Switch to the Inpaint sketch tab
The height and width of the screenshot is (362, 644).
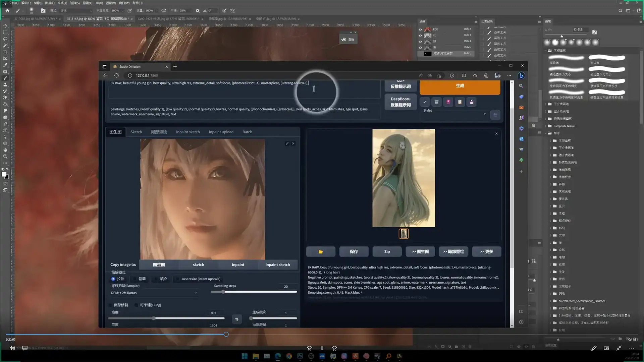[187, 132]
